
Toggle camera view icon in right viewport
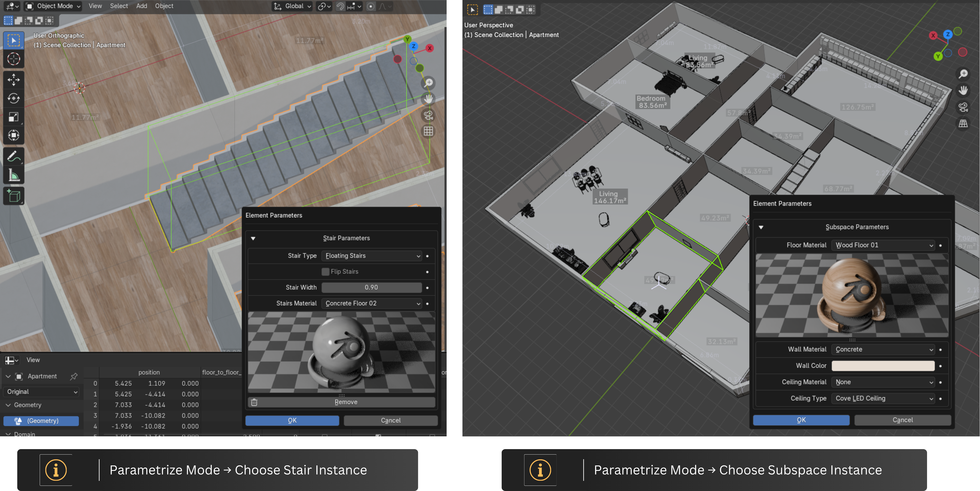pos(963,107)
